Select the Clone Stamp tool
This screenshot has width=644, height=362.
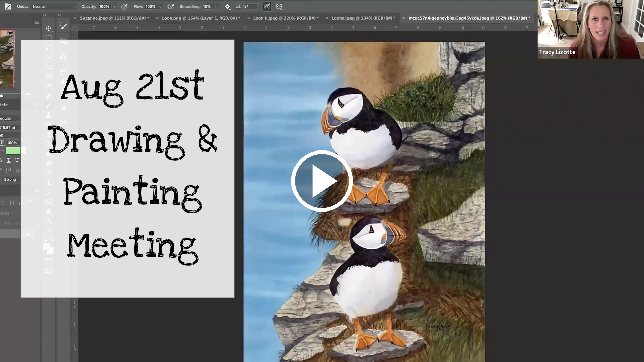(x=49, y=115)
